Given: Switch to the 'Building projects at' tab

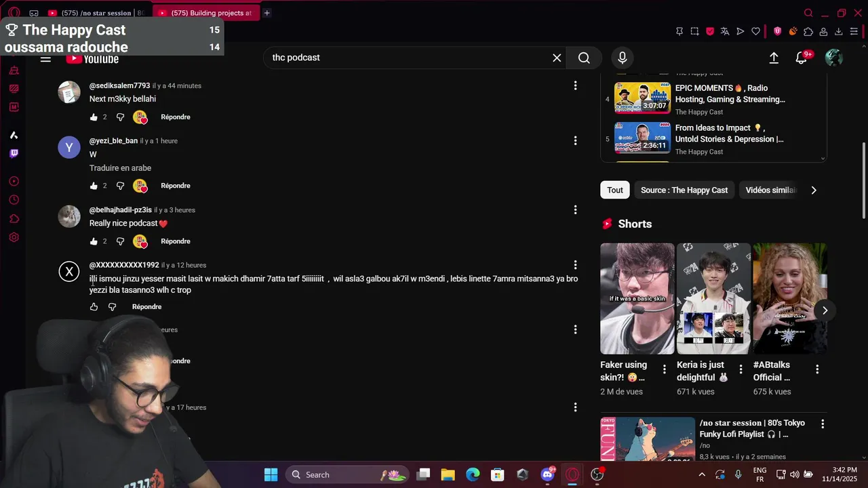Looking at the screenshot, I should point(206,13).
